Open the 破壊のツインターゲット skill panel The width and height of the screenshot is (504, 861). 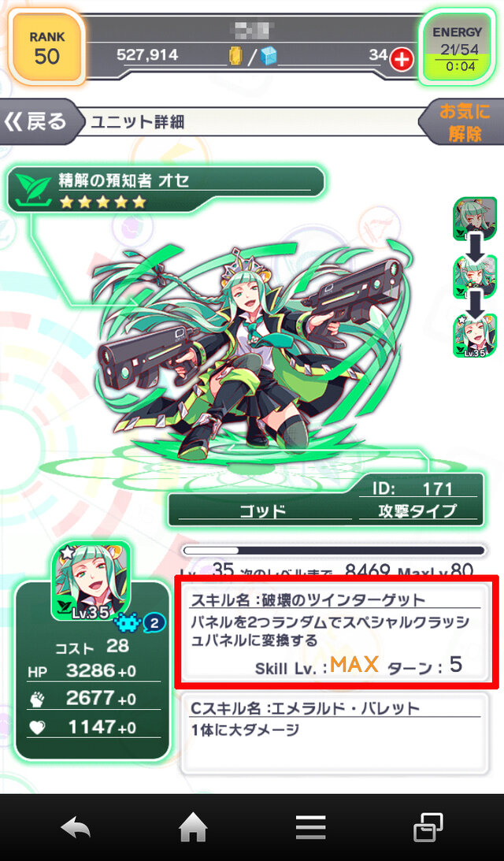(335, 632)
